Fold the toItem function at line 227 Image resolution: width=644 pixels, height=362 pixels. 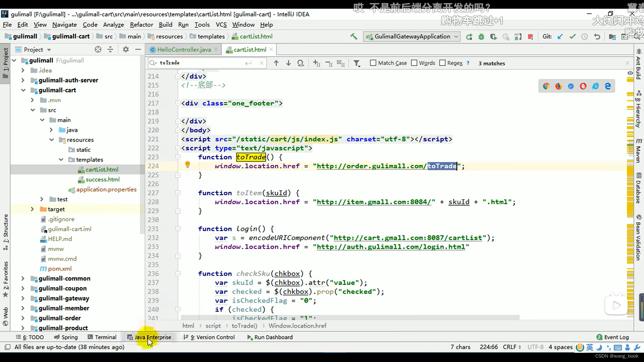(x=178, y=193)
